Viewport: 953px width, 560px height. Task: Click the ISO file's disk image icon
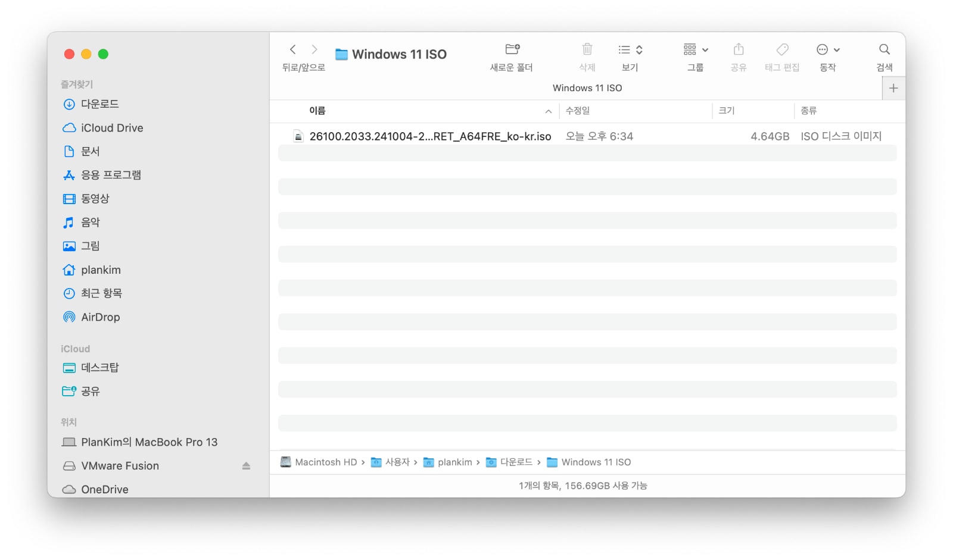[x=298, y=136]
